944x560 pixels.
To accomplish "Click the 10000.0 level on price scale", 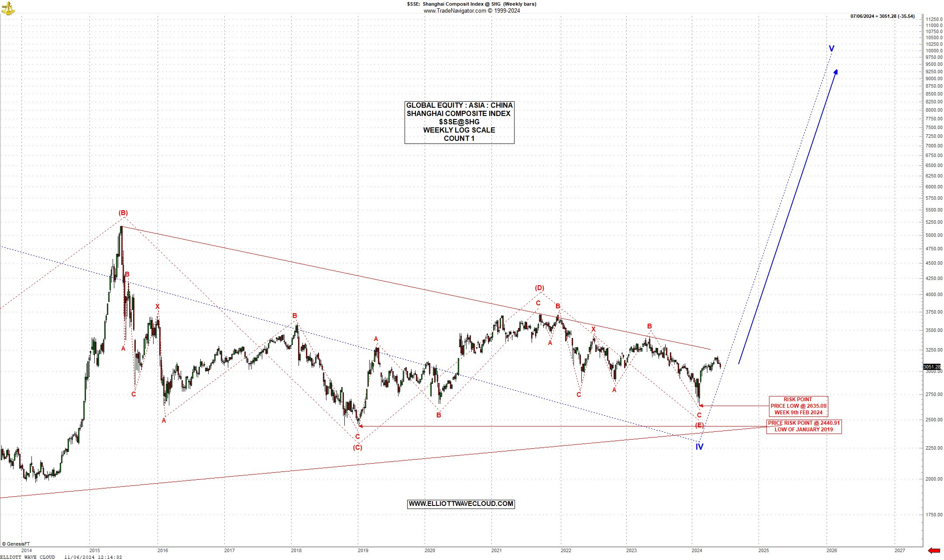I will [x=934, y=51].
